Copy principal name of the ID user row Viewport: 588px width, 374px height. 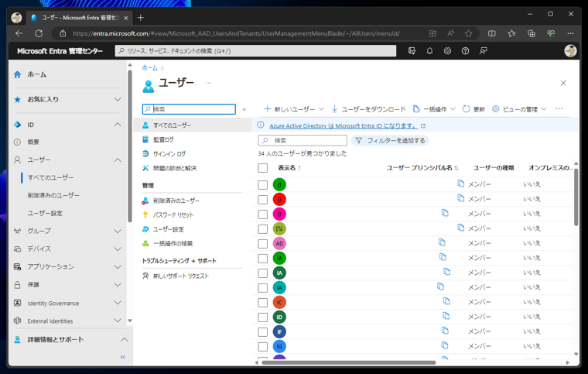(446, 316)
